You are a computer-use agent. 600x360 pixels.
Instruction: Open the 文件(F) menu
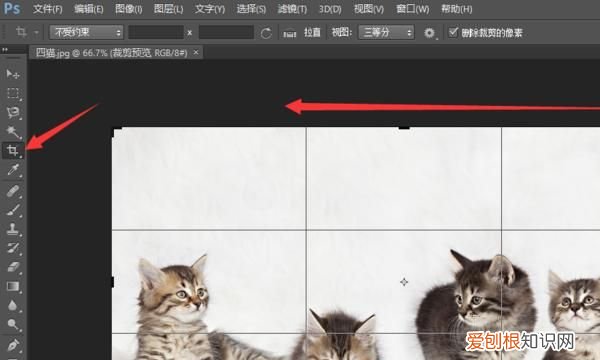pyautogui.click(x=47, y=9)
